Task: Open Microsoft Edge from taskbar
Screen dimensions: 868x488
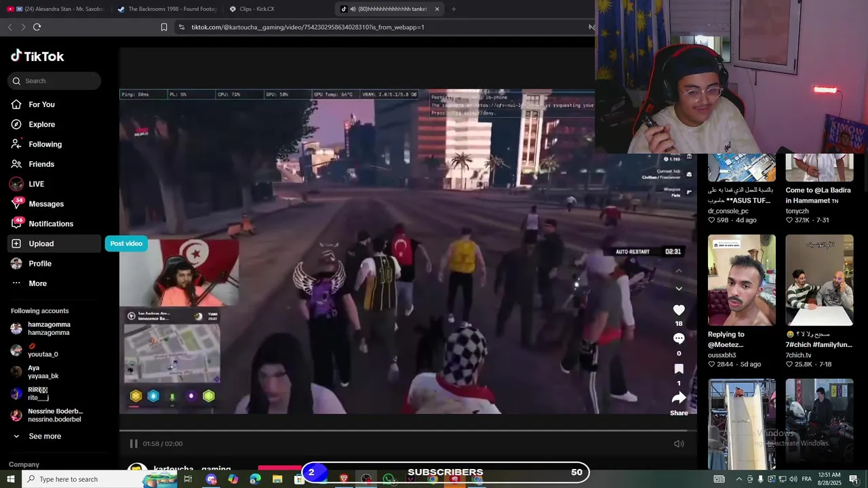Action: [x=255, y=479]
